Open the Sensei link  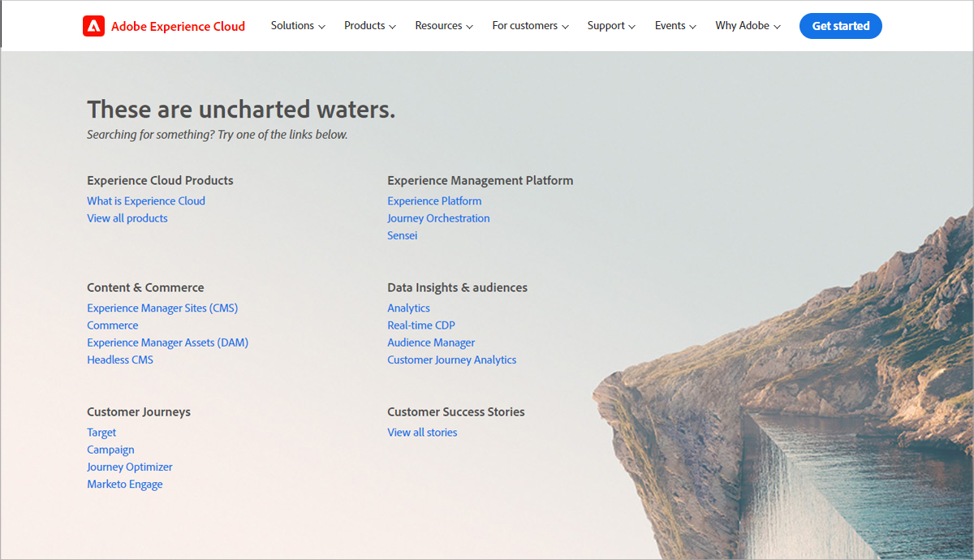tap(403, 235)
